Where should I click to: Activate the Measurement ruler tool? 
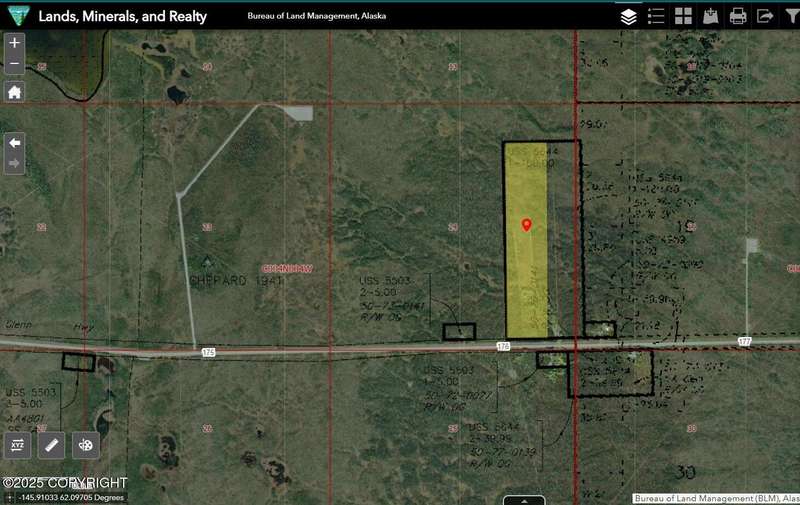[x=52, y=445]
